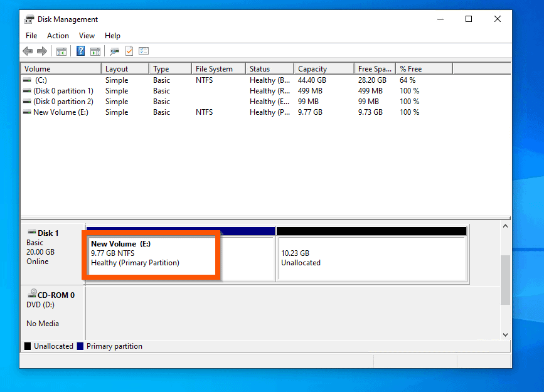Viewport: 544px width, 392px height.
Task: Click the Settings list toolbar icon
Action: 144,51
